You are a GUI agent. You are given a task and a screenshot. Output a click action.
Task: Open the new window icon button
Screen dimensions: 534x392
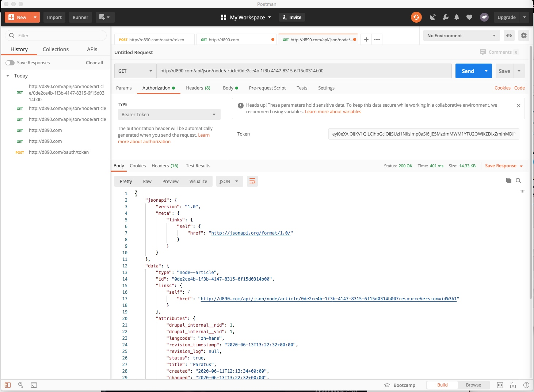pos(105,17)
